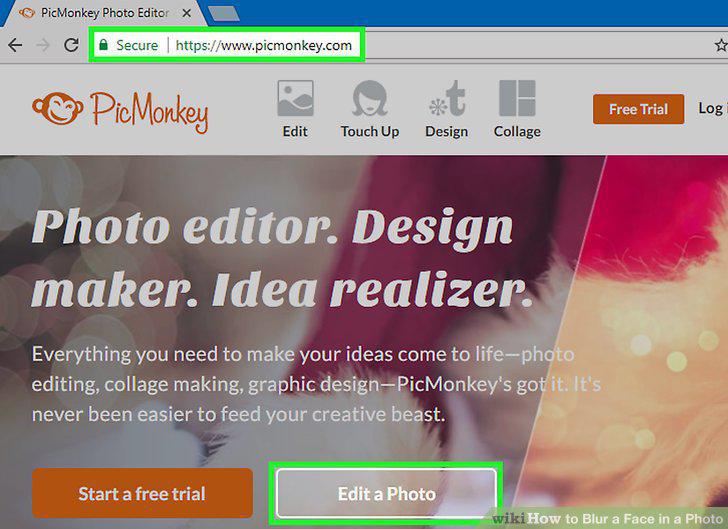Click the browser forward arrow

(43, 45)
